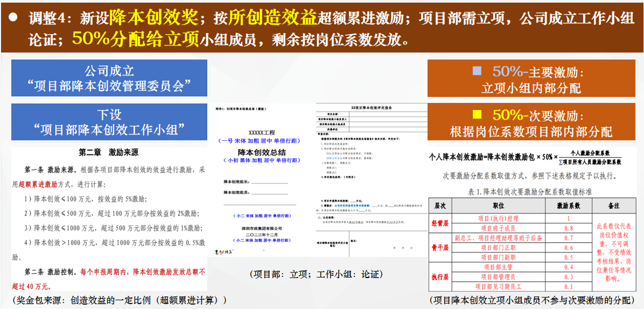The image size is (644, 309).
Task: Select the coefficient value 0.3
Action: pos(568,277)
